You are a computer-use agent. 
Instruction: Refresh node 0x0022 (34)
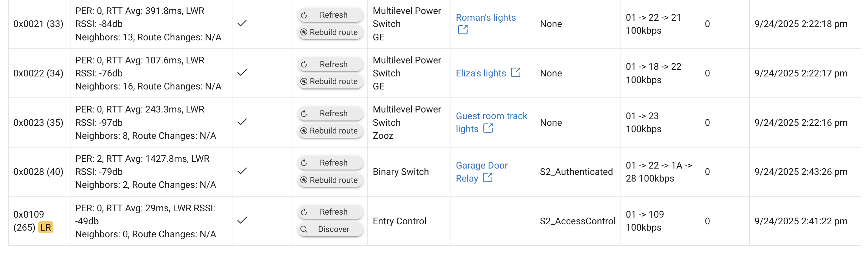pyautogui.click(x=330, y=64)
